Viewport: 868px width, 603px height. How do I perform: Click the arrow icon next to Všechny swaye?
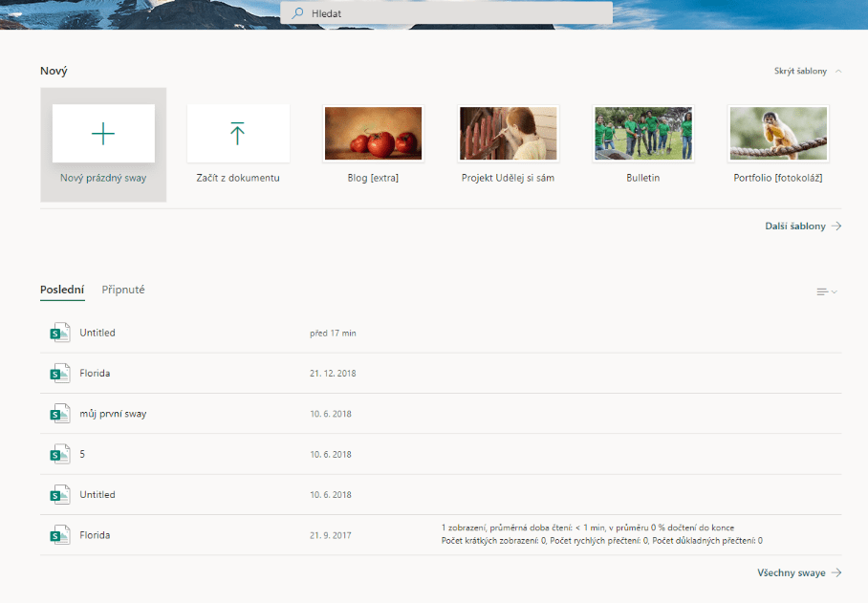[x=835, y=573]
